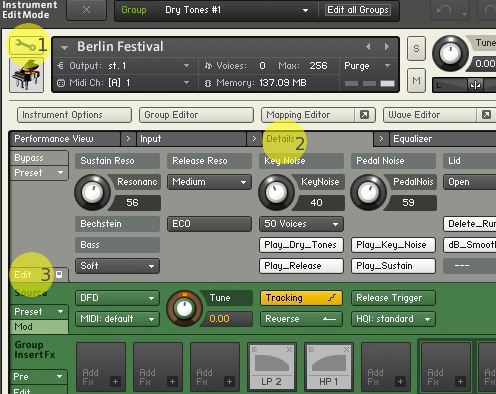Screen dimensions: 496x394
Task: Click the wrench edit mode icon
Action: coord(26,45)
